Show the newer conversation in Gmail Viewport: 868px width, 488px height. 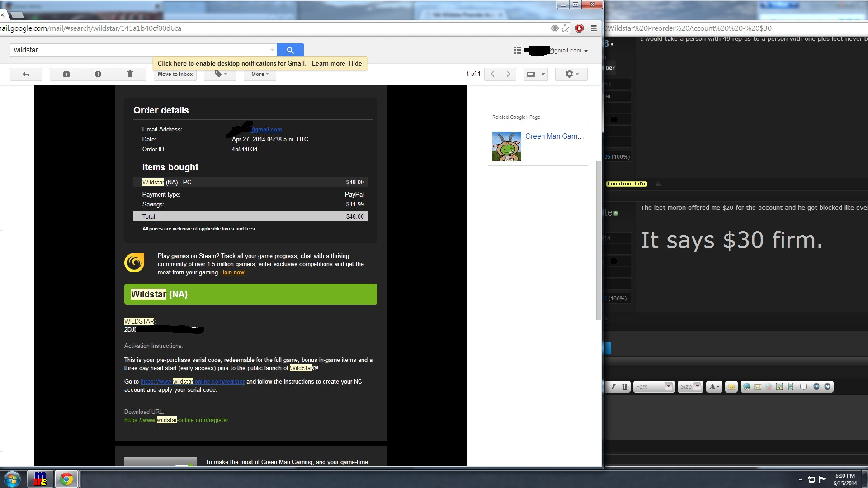[x=492, y=74]
